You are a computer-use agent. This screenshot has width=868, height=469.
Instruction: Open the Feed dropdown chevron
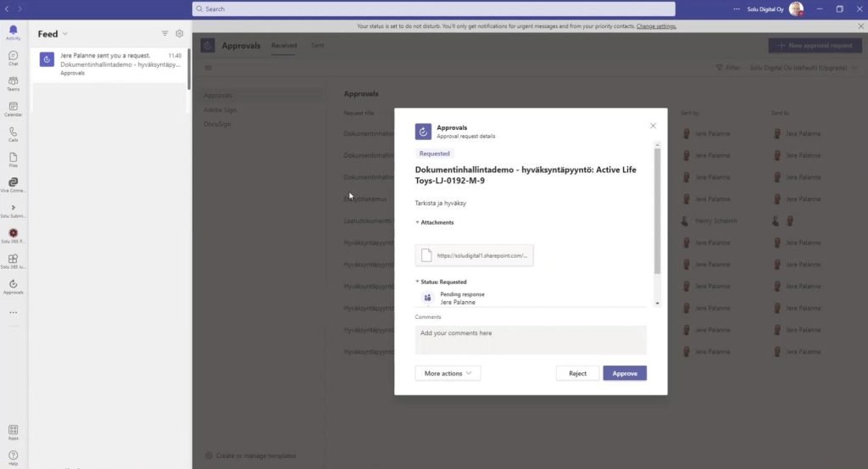tap(65, 35)
